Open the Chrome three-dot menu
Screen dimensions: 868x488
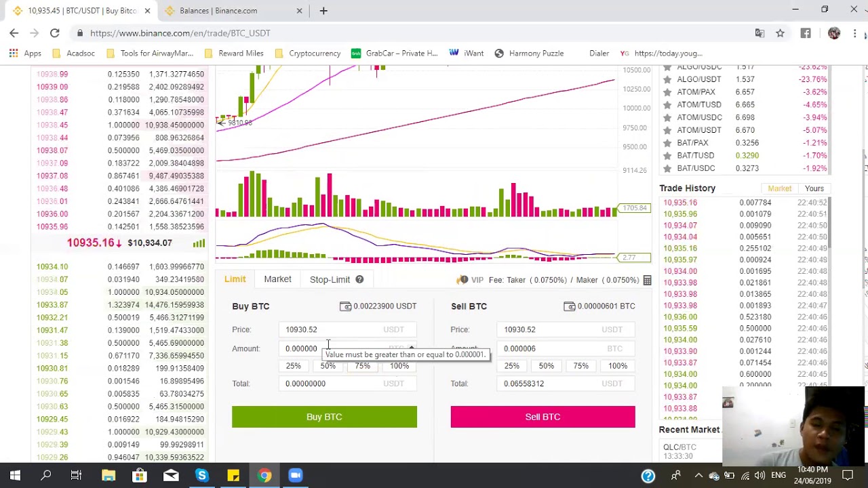[854, 33]
